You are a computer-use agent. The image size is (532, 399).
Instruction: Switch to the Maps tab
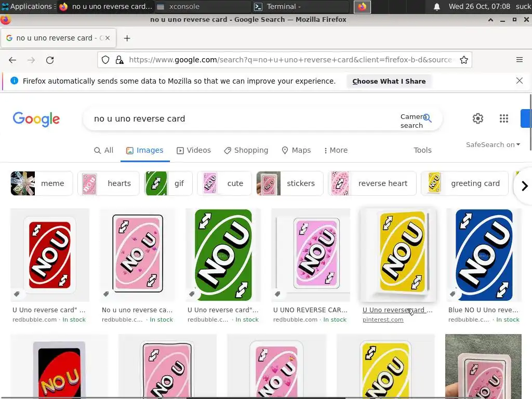pos(296,150)
